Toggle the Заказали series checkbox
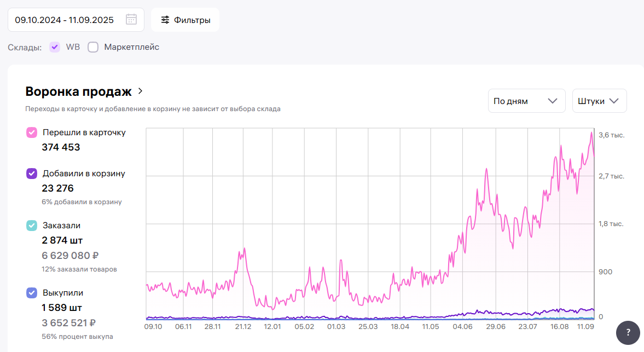 (x=32, y=225)
